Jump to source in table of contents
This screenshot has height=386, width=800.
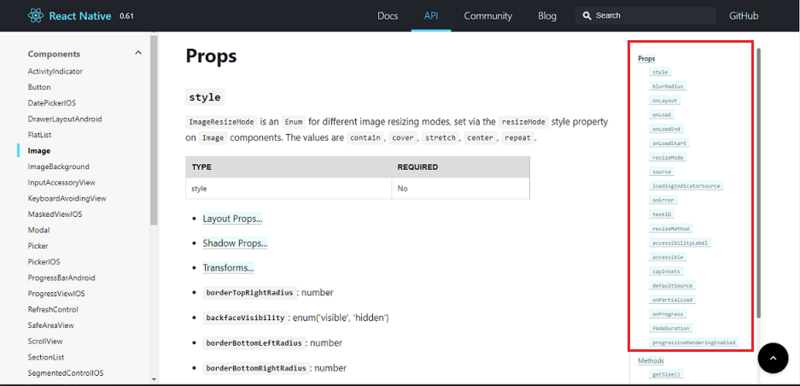tap(662, 172)
